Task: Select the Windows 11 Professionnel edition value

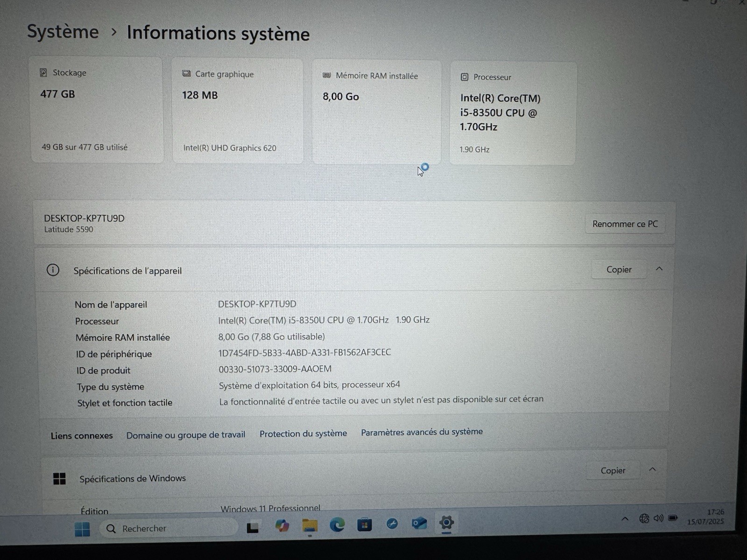Action: coord(271,508)
